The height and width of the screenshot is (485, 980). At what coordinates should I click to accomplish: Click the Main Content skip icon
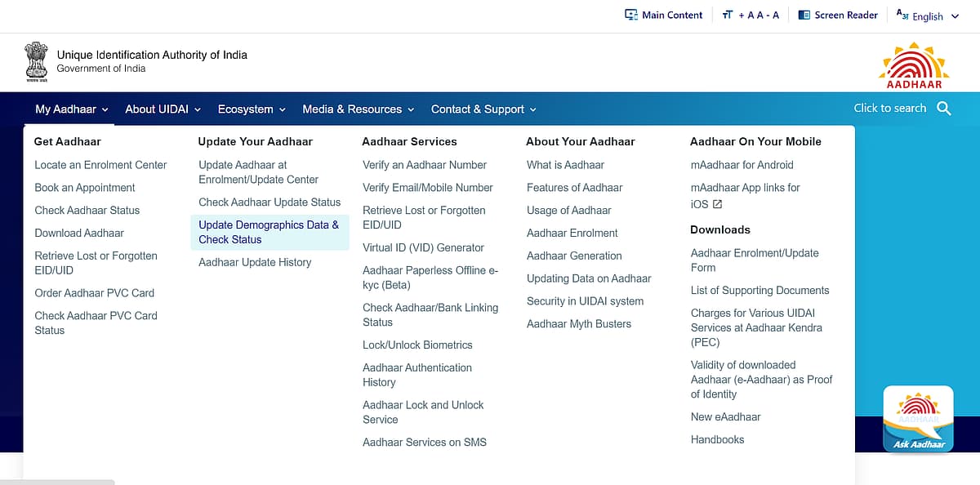[630, 15]
